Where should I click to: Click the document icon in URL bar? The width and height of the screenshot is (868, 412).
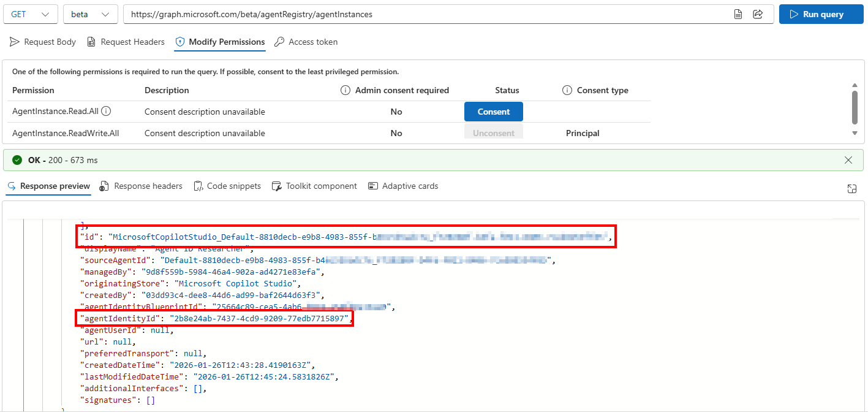point(739,14)
